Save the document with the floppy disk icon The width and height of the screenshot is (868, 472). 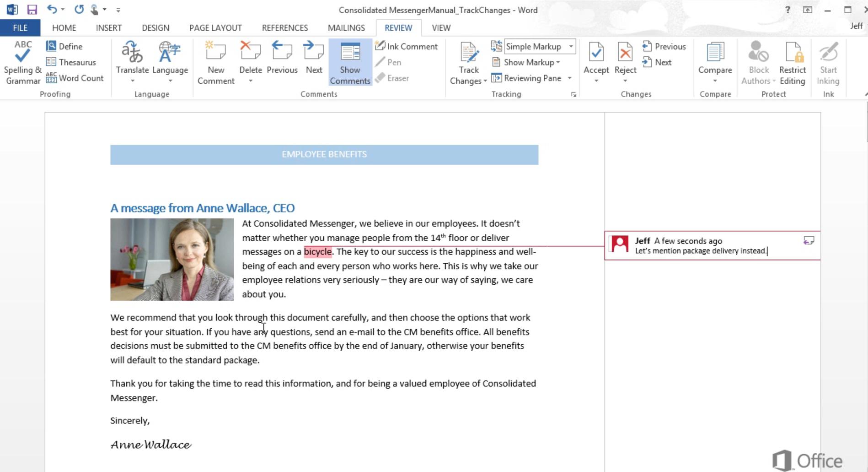[32, 10]
